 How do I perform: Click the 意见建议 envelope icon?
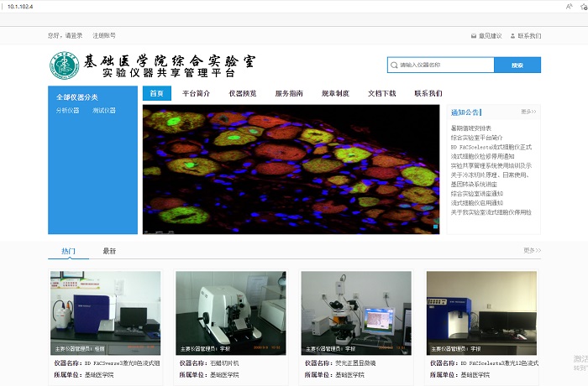tap(474, 36)
